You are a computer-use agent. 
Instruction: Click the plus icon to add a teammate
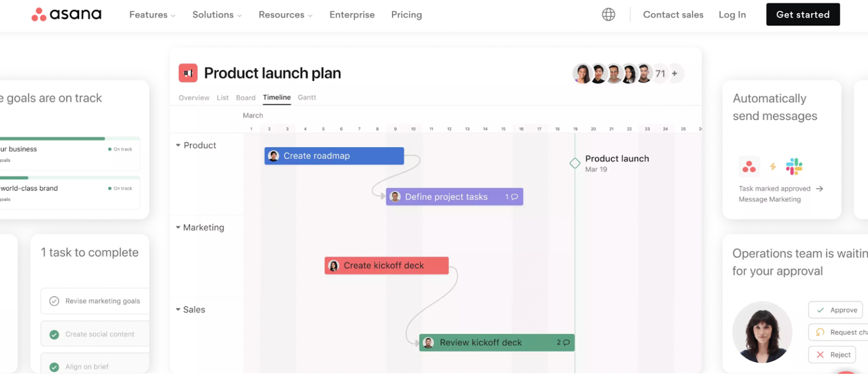pos(676,73)
